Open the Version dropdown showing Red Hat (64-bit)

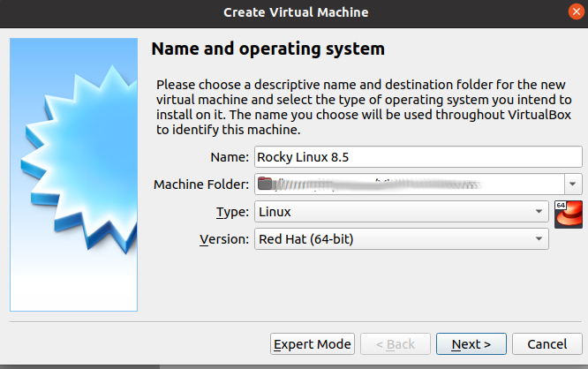[x=401, y=238]
